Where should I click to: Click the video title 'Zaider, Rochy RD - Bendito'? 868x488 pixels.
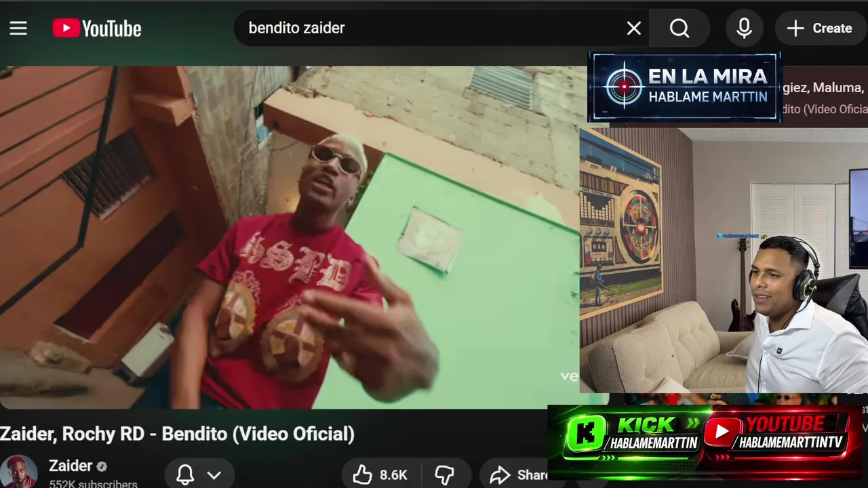point(177,434)
